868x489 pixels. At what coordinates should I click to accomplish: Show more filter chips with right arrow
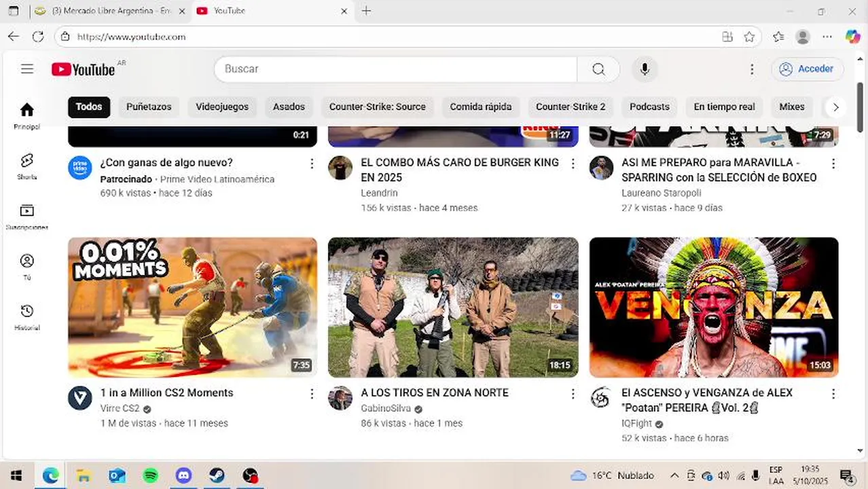click(835, 107)
